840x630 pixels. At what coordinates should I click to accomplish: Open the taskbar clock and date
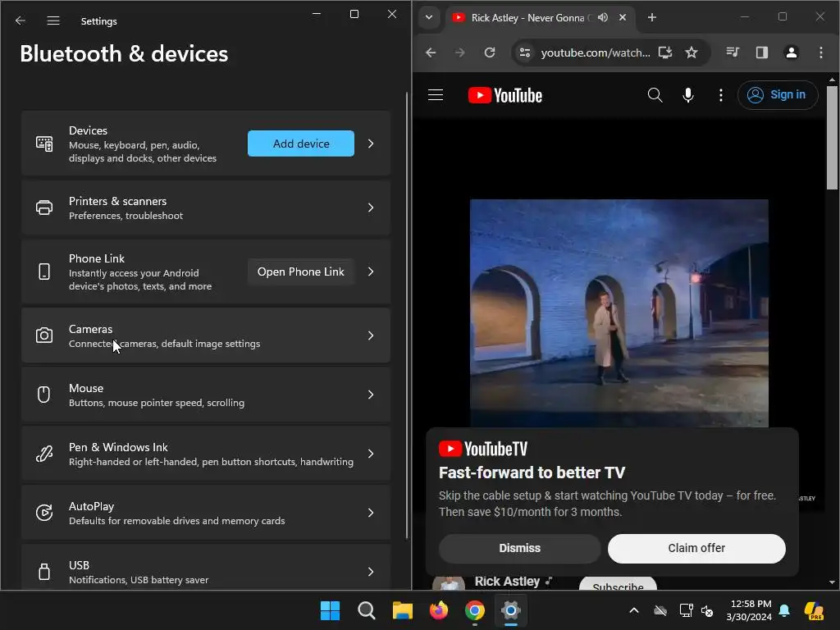tap(749, 610)
